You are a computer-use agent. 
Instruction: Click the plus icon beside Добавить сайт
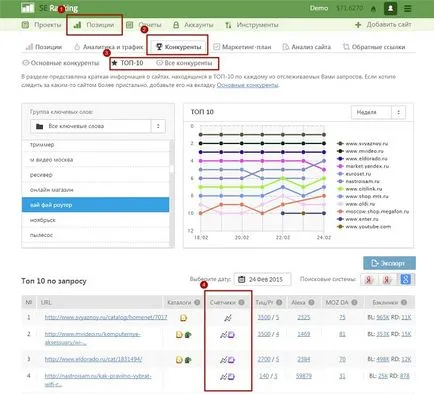[358, 25]
